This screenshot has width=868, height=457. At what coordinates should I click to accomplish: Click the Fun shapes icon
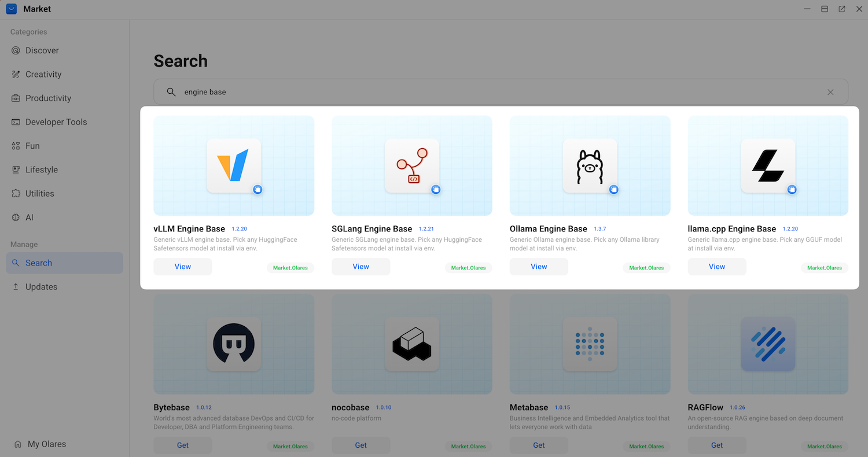click(x=16, y=146)
